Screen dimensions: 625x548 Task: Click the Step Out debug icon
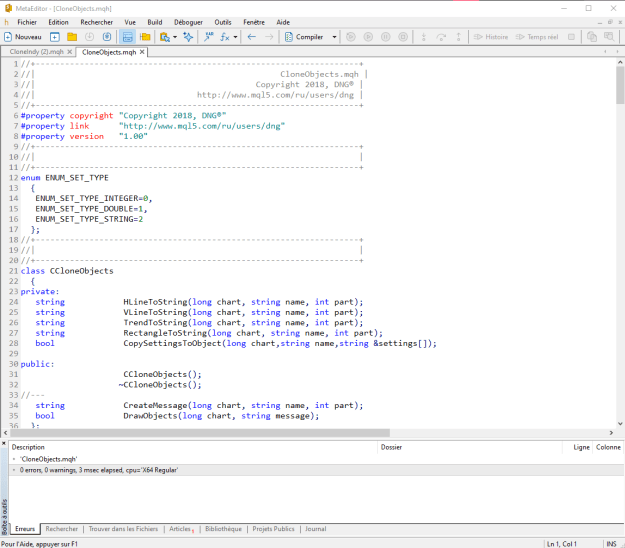[458, 37]
